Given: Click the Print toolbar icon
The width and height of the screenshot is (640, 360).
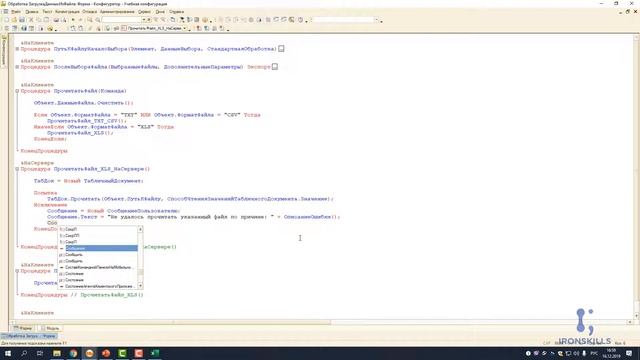Looking at the screenshot, I should [56, 20].
